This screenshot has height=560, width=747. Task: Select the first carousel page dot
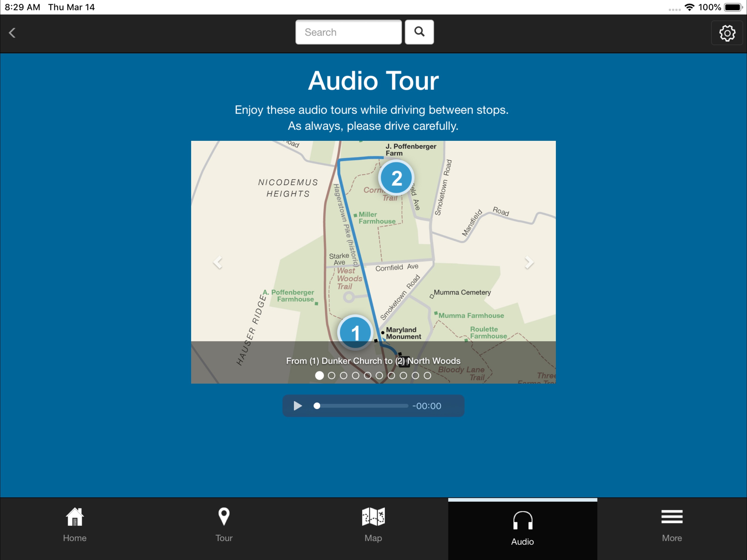click(319, 375)
